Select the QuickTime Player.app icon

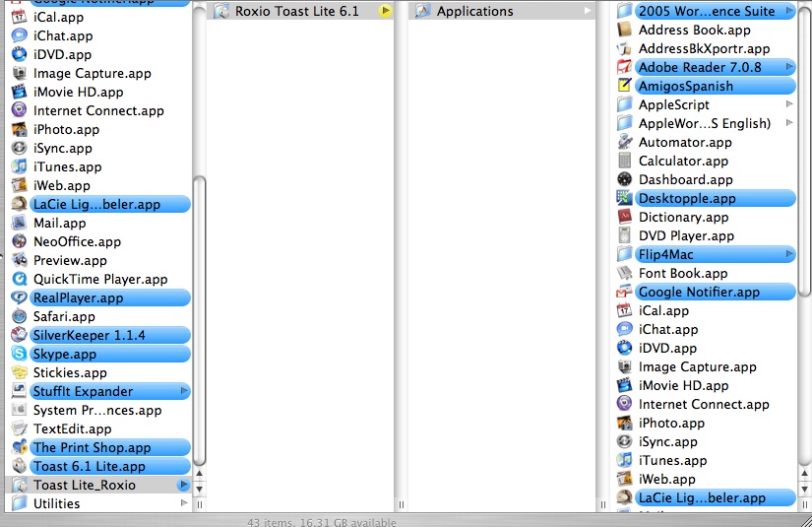click(19, 279)
